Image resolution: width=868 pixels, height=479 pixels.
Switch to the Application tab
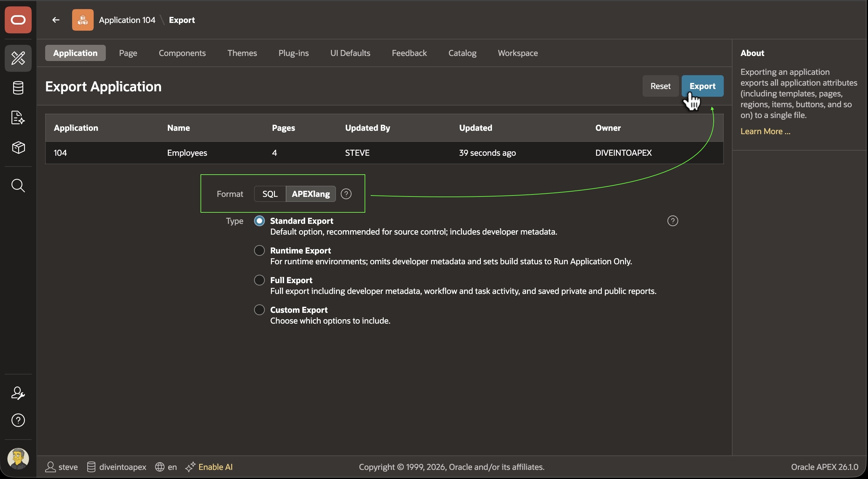click(x=75, y=53)
